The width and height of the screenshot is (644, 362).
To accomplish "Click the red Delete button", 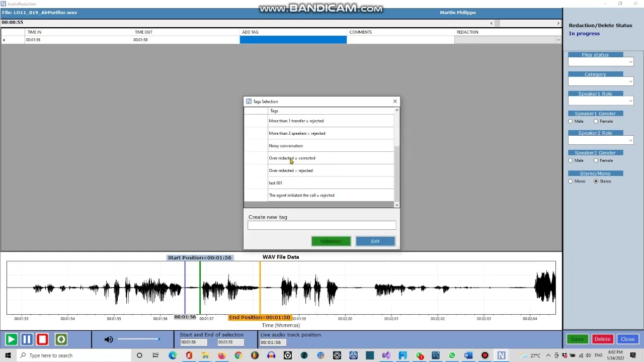I will pyautogui.click(x=602, y=339).
